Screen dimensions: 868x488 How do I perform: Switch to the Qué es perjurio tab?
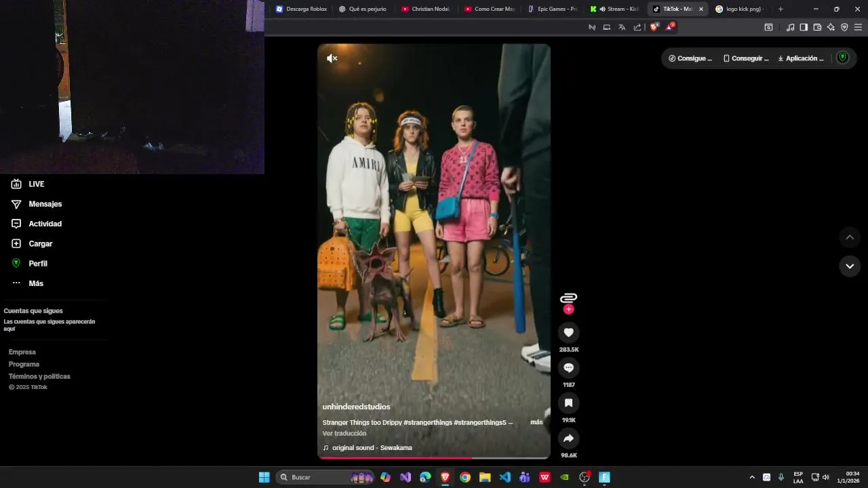coord(363,9)
